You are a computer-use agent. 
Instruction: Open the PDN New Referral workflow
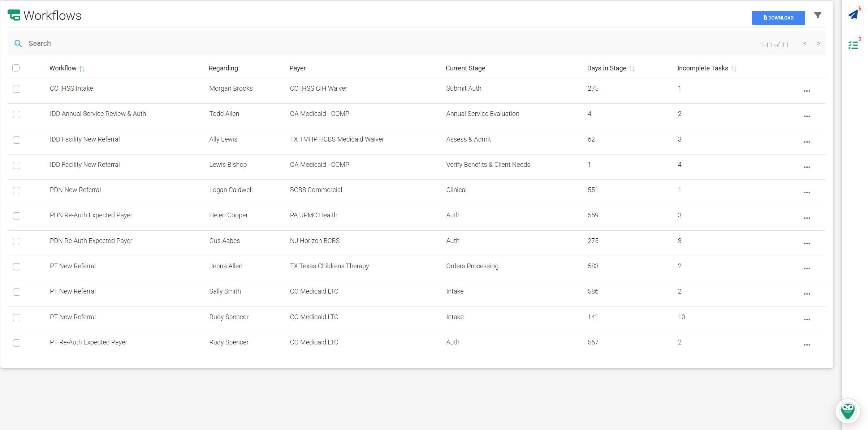point(75,190)
